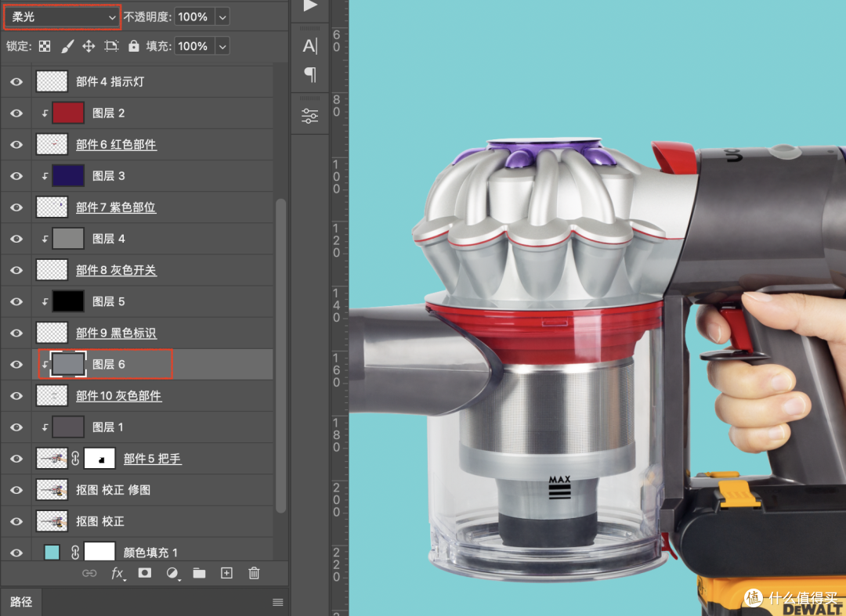Open the 柔光 blend mode dropdown
Image resolution: width=846 pixels, height=616 pixels.
(x=62, y=17)
